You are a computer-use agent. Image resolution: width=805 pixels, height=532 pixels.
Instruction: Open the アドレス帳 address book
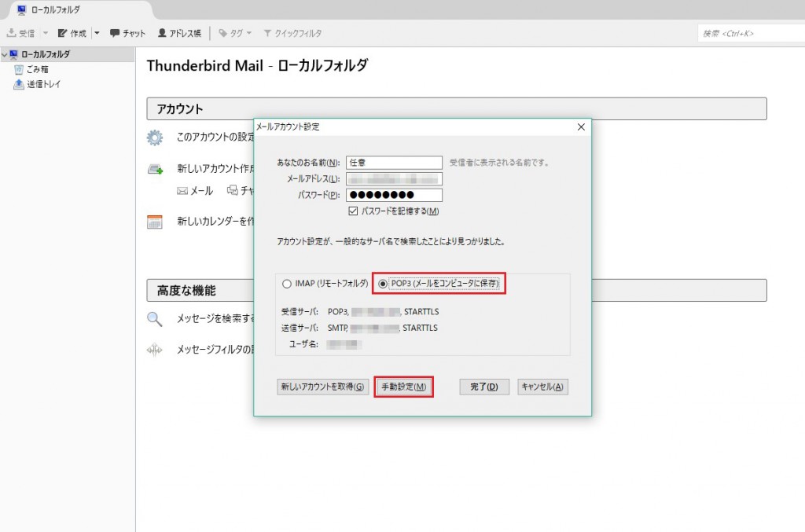coord(179,33)
